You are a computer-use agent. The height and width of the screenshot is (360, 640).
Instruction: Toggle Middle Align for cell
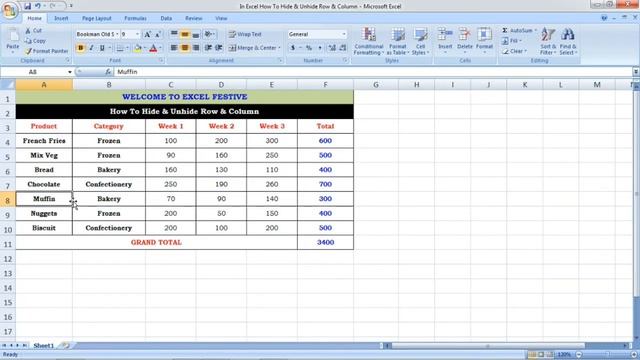point(185,34)
